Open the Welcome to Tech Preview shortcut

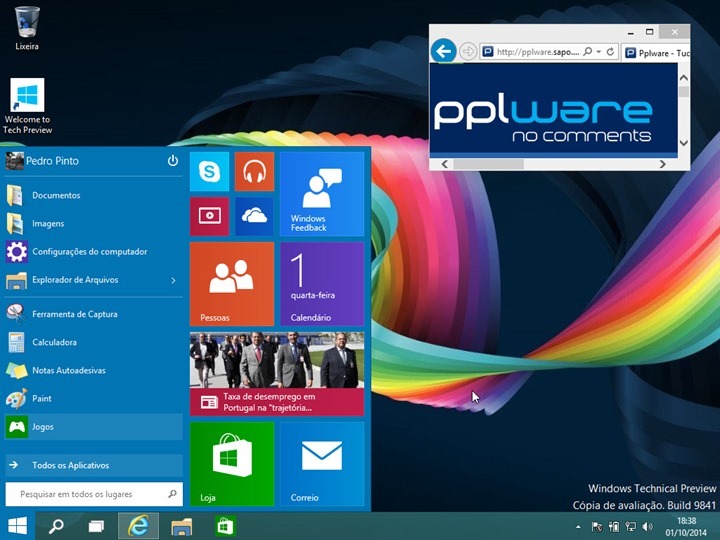click(x=28, y=106)
